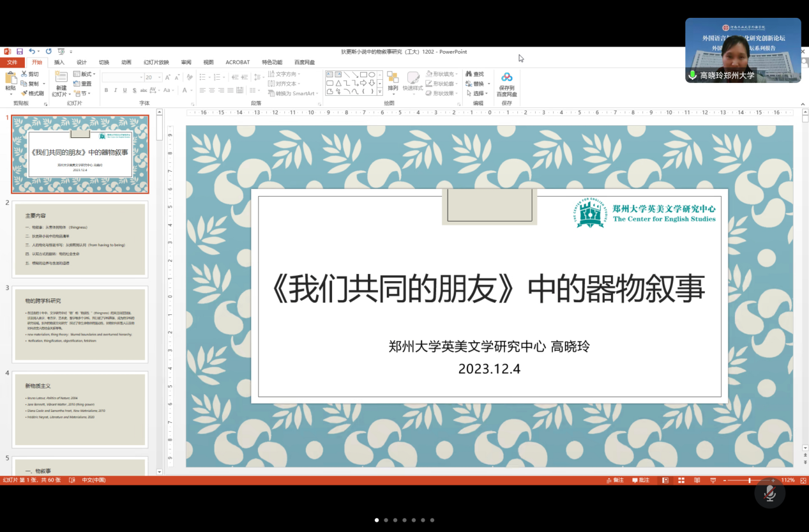This screenshot has height=532, width=809.
Task: Toggle the Notes (备注) pane
Action: point(615,480)
